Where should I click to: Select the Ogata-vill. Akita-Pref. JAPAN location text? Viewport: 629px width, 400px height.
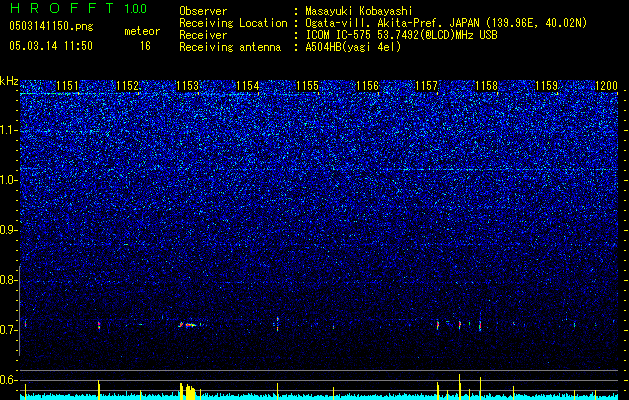pos(448,23)
